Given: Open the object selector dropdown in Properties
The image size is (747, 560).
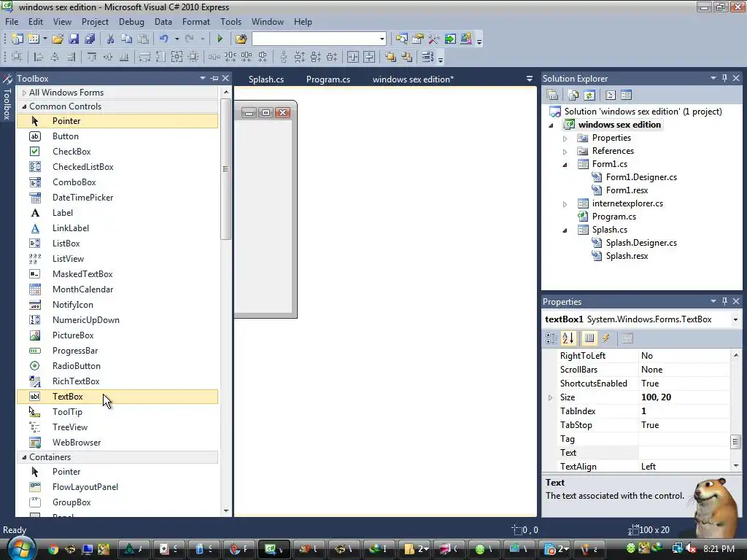Looking at the screenshot, I should [x=735, y=319].
